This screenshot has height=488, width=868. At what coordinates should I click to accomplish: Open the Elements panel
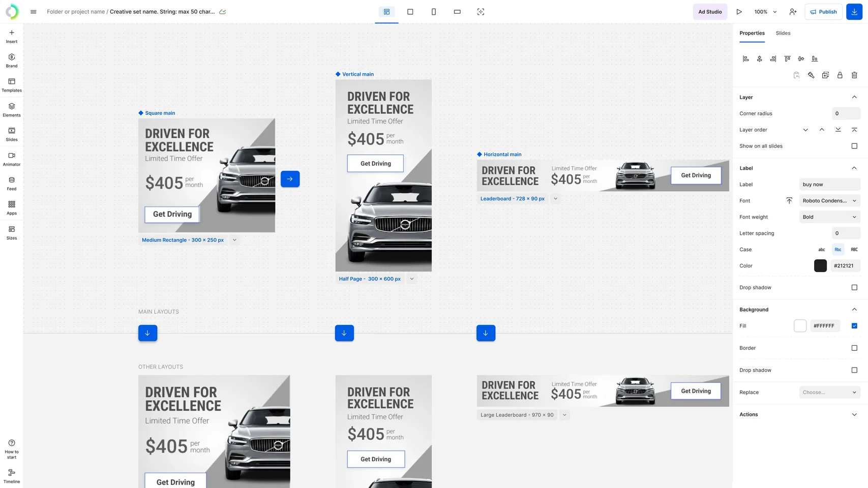point(12,110)
